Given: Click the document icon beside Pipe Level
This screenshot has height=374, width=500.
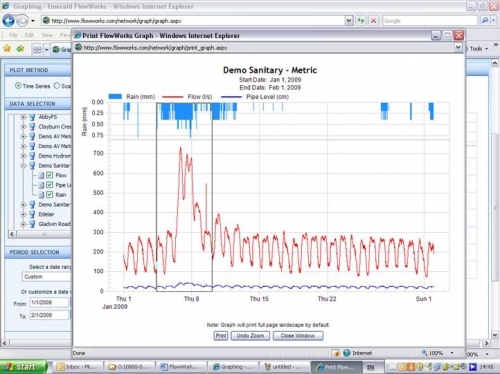Looking at the screenshot, I should click(x=41, y=185).
